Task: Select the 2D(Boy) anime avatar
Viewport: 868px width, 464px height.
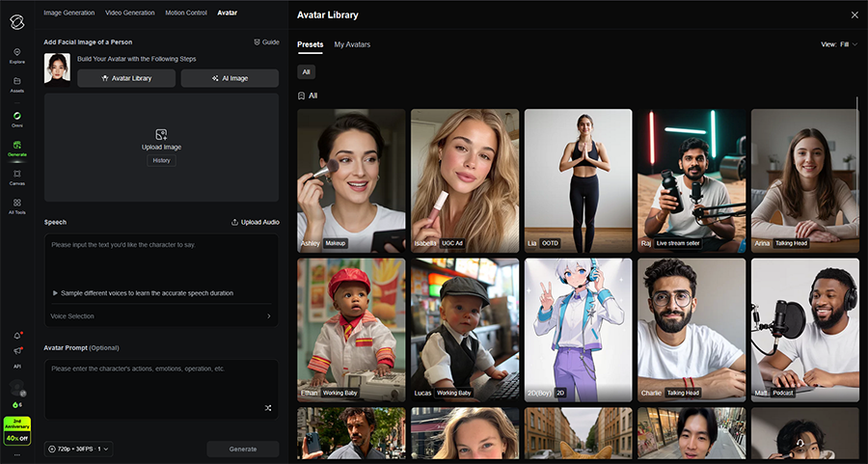Action: (578, 330)
